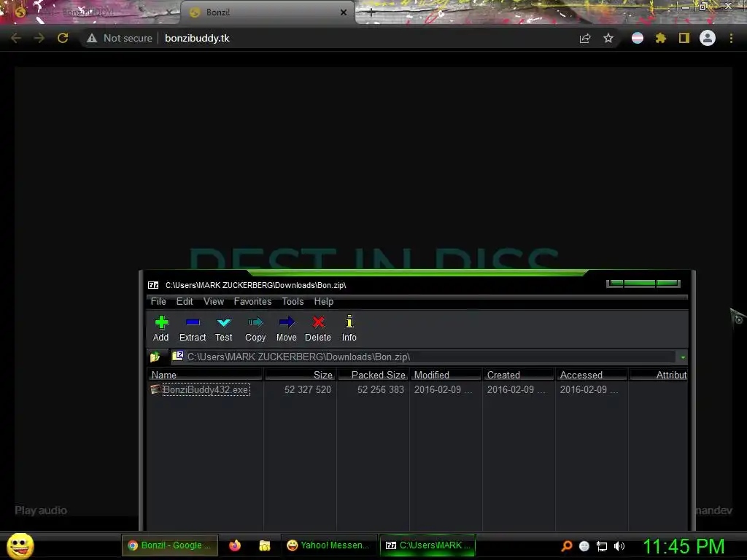Run the Test archive tool
The width and height of the screenshot is (747, 560).
pos(223,329)
